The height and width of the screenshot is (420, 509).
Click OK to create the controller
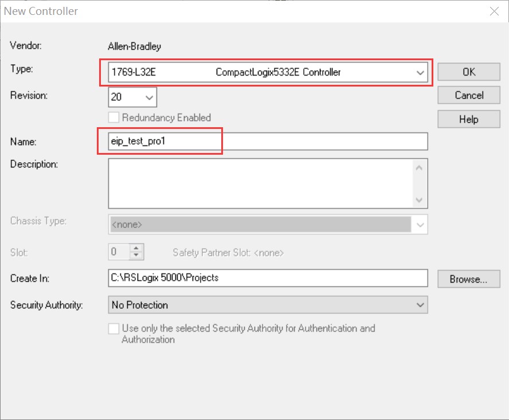coord(468,72)
